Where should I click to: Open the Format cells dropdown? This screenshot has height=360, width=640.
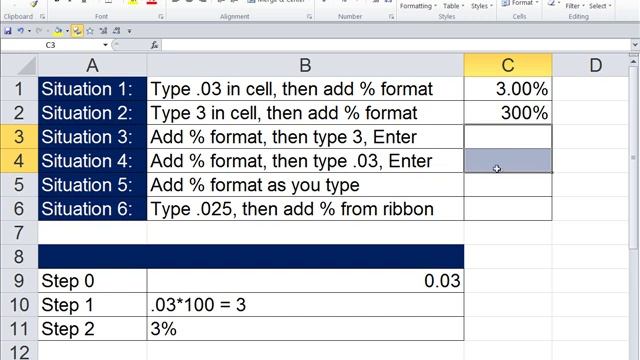[x=520, y=3]
